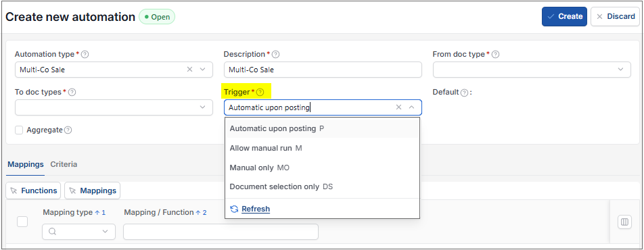
Task: Open the column chooser icon on grid
Action: pos(624,222)
